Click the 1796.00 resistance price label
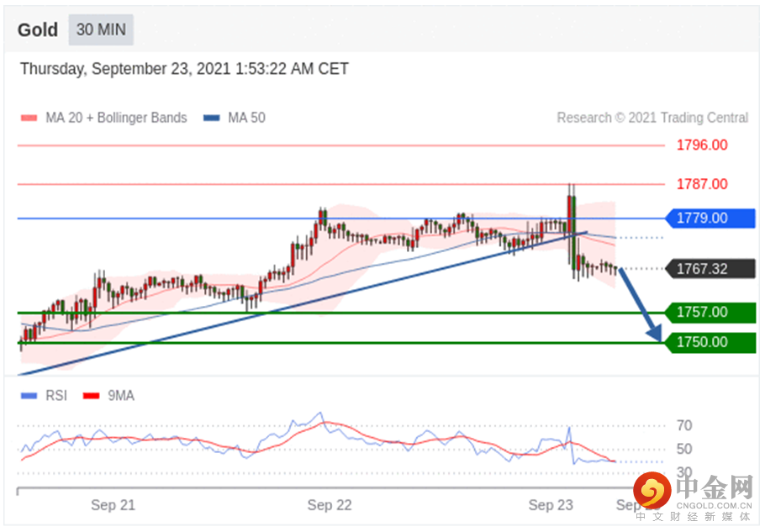765x532 pixels. tap(702, 145)
